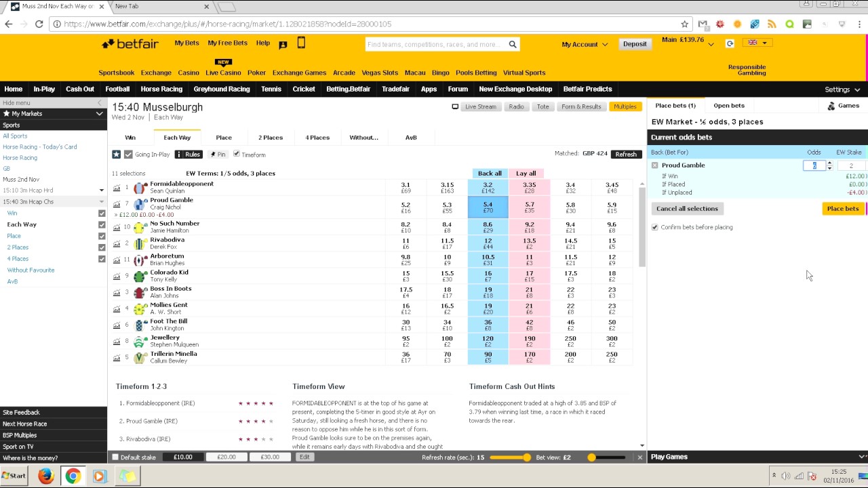Viewport: 868px width, 488px height.
Task: Favourite this market with the star icon
Action: 117,155
